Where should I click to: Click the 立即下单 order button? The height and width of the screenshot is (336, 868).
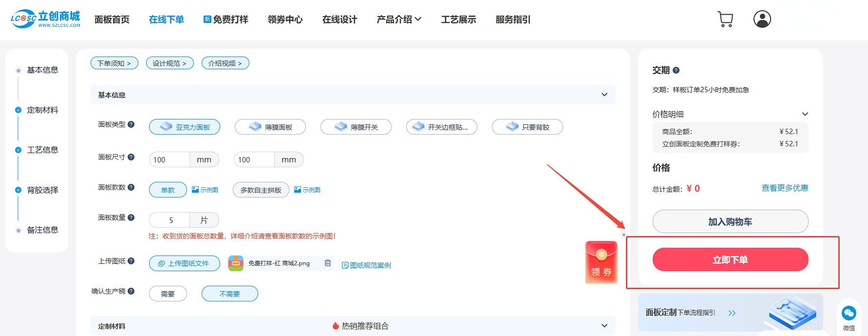[x=730, y=260]
